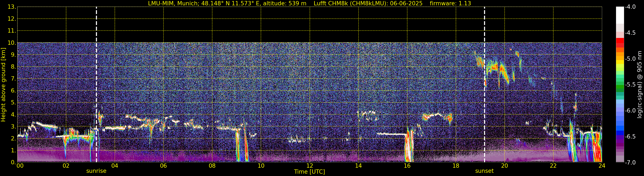Click the '-5.5' colorbar value
This screenshot has width=644, height=176.
tap(630, 85)
